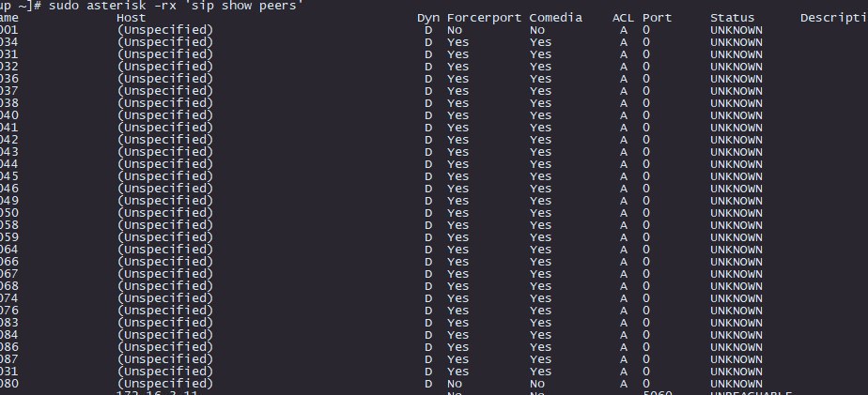The width and height of the screenshot is (868, 395).
Task: Click the Port column header
Action: click(657, 18)
